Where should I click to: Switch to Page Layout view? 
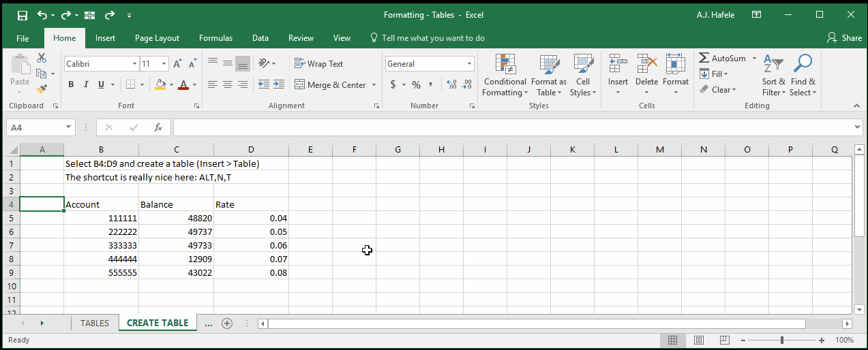coord(699,340)
